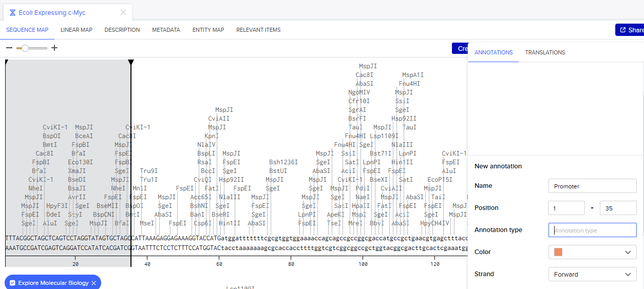Image resolution: width=644 pixels, height=289 pixels.
Task: Click the Position start field
Action: click(x=566, y=208)
